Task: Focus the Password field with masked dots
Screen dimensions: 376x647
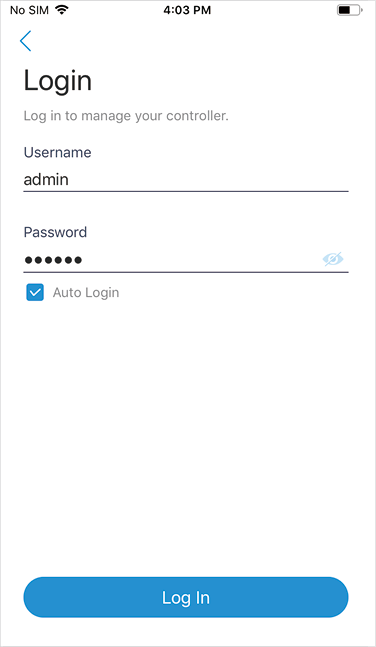Action: click(186, 260)
